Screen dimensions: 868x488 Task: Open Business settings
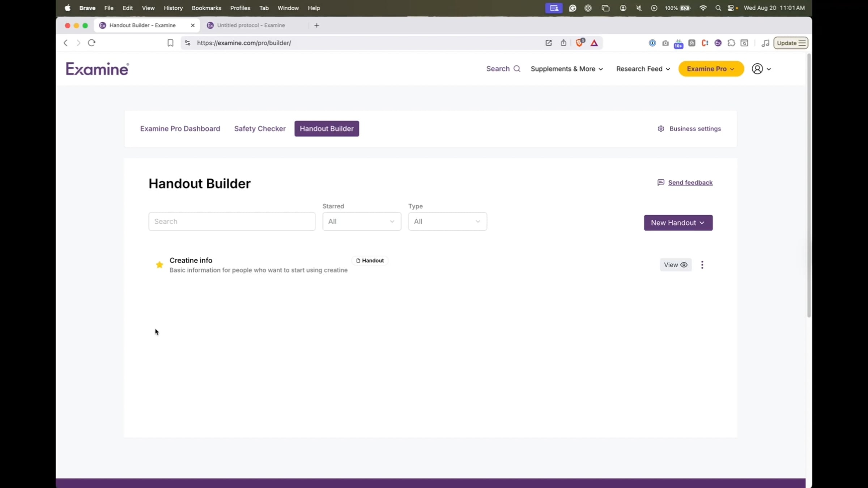(x=689, y=129)
